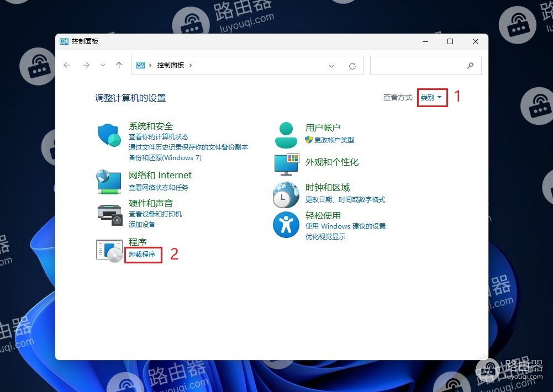Open the System and Security shield icon
The height and width of the screenshot is (392, 553).
pos(109,135)
